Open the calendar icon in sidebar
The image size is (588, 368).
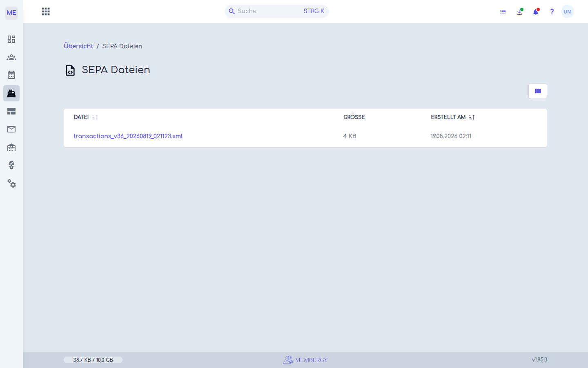click(x=11, y=75)
